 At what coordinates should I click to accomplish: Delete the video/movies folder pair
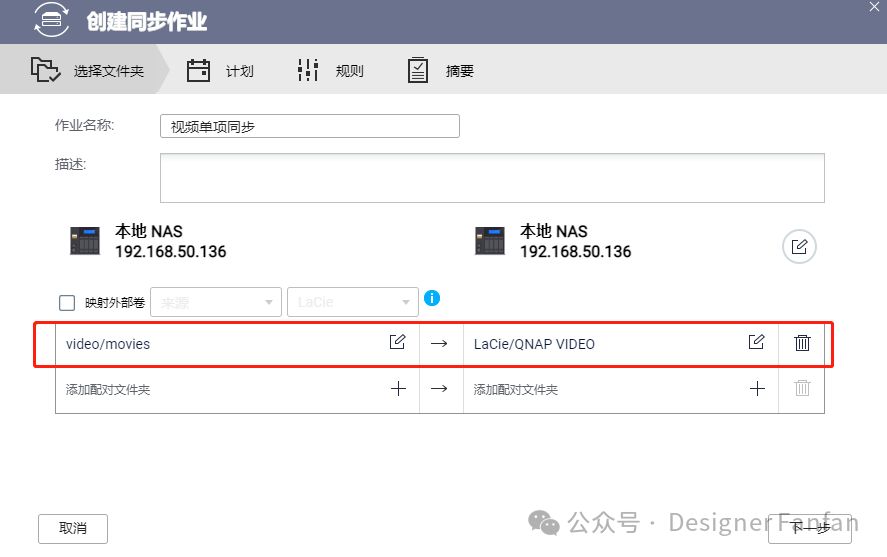tap(802, 343)
